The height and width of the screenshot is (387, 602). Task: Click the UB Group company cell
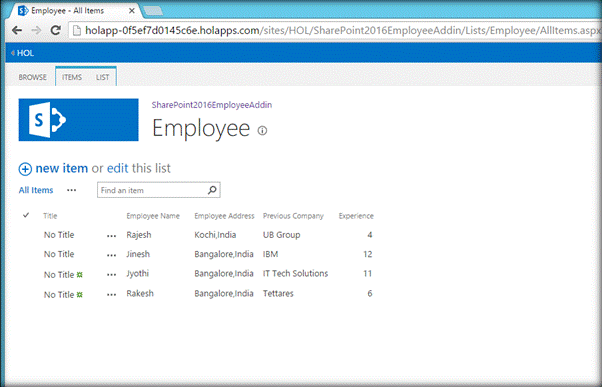281,235
